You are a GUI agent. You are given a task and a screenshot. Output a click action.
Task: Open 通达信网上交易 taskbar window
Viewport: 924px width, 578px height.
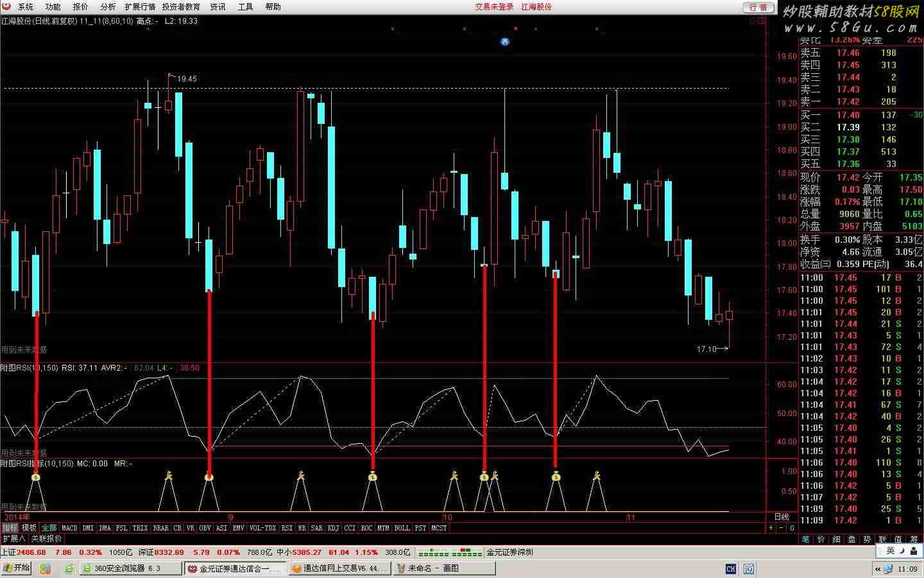click(340, 568)
